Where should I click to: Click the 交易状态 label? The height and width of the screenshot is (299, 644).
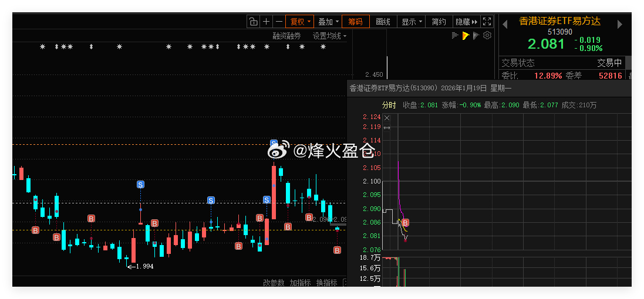coord(518,63)
